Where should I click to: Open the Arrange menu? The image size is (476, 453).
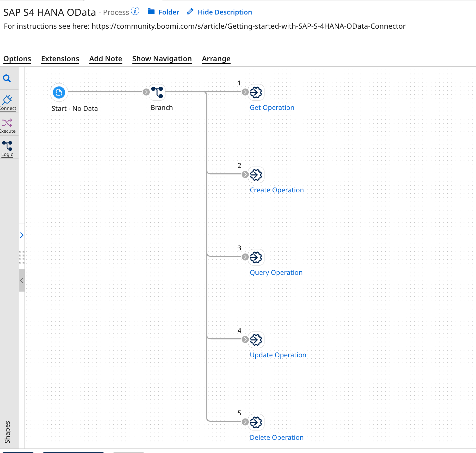pos(216,59)
